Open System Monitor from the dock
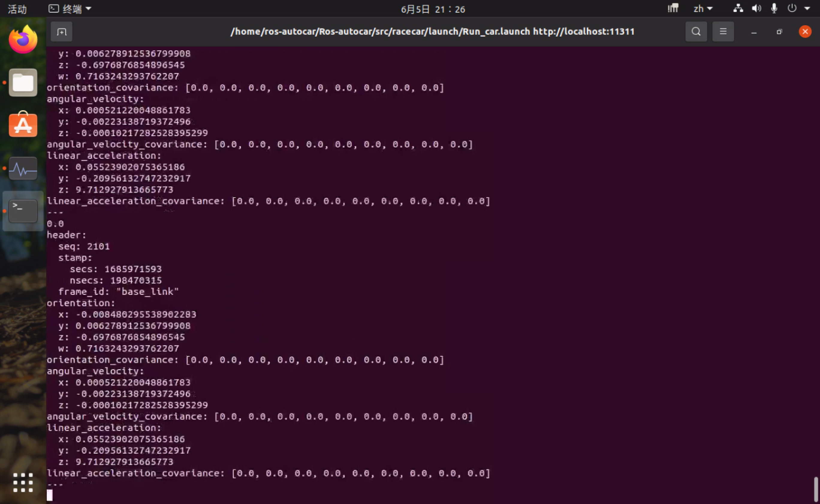Image resolution: width=820 pixels, height=504 pixels. point(23,168)
